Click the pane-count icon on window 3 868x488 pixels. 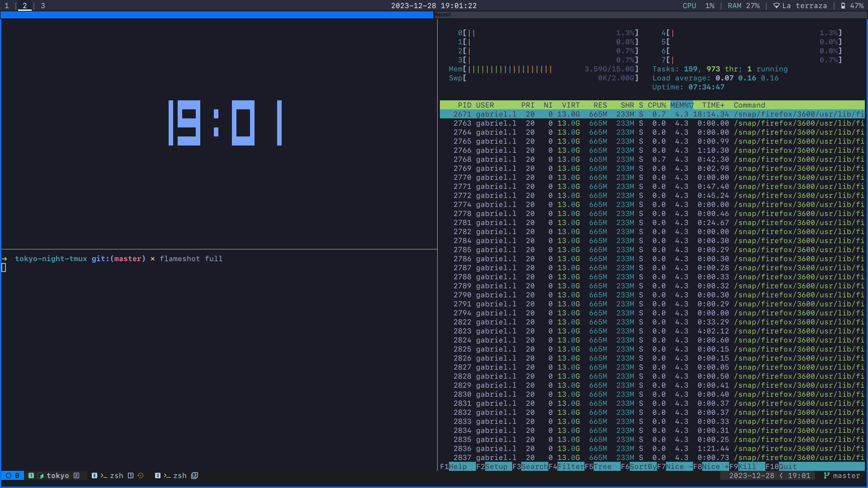[x=195, y=476]
